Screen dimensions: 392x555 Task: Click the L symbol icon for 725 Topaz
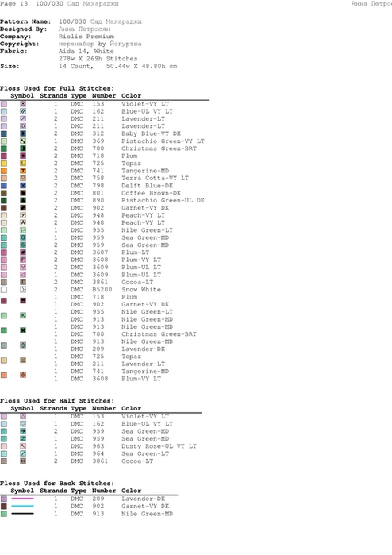coord(23,164)
